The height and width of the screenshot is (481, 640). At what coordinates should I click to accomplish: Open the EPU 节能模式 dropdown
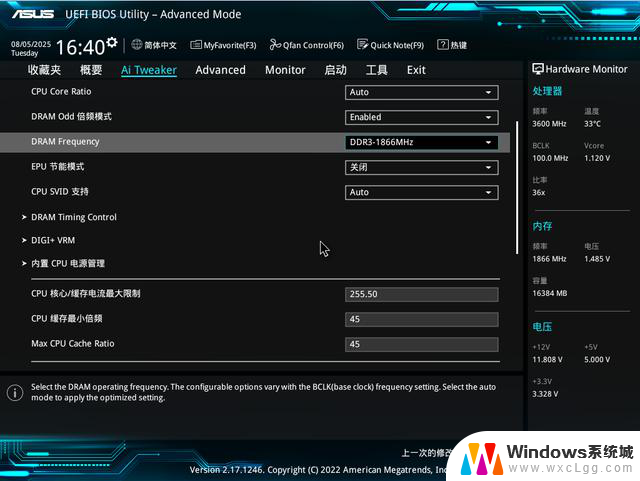(422, 167)
